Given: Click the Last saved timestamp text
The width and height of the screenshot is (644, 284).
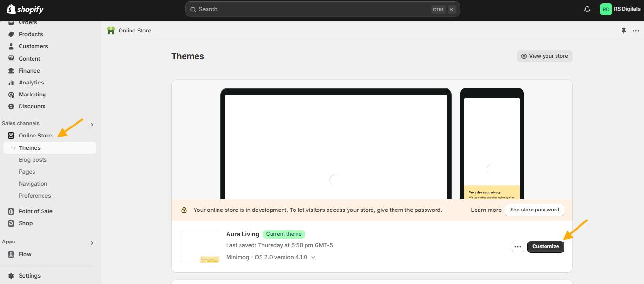Looking at the screenshot, I should (280, 245).
